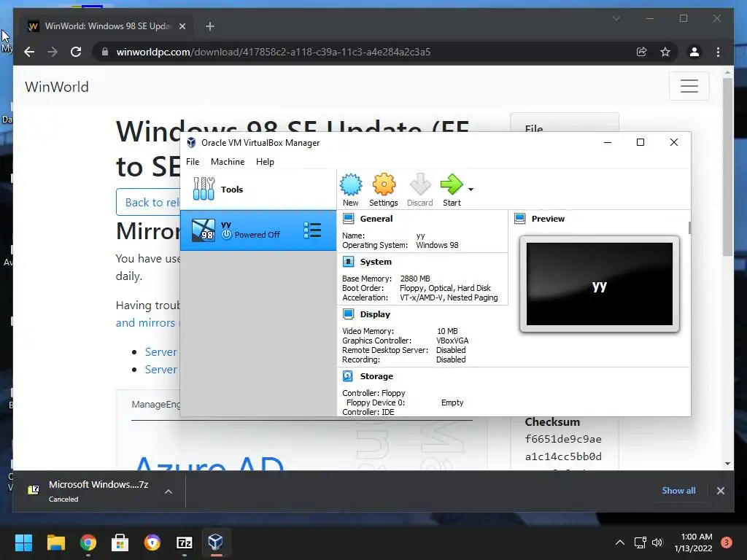Expand the canceled download item chevron
Screen dimensions: 747x560
(169, 491)
